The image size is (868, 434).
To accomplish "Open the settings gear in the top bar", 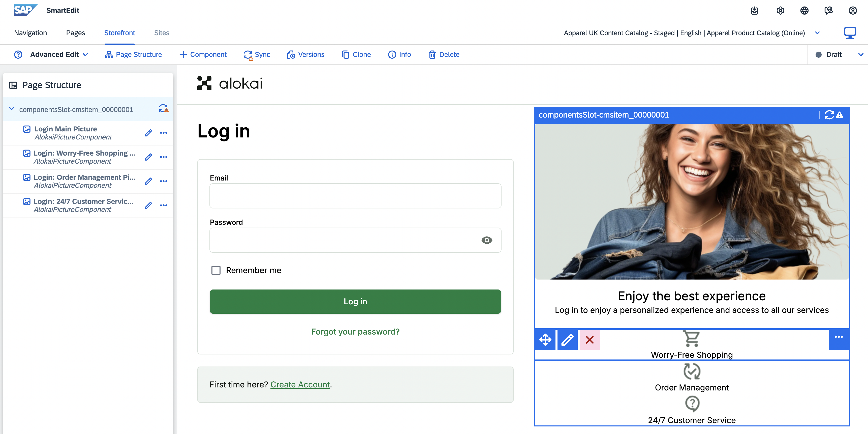I will pos(780,10).
